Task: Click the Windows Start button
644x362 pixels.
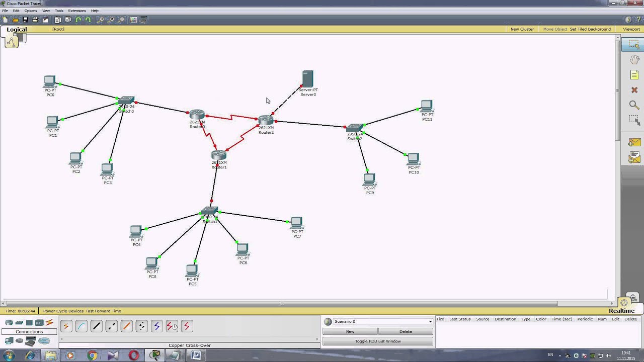Action: pyautogui.click(x=9, y=355)
